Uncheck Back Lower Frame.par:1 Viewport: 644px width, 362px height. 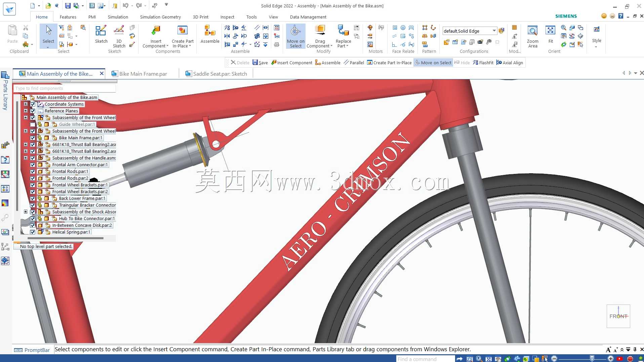pos(33,198)
